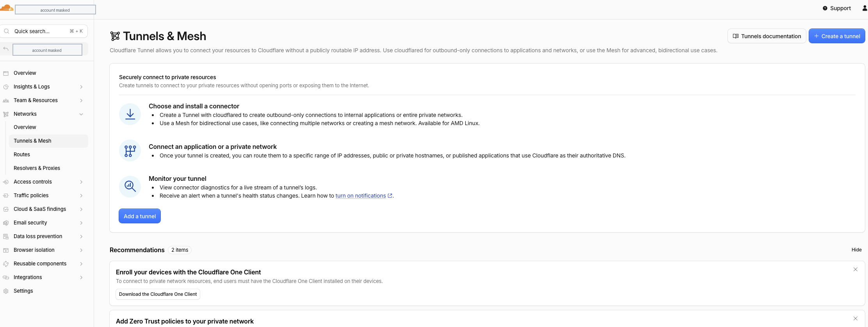This screenshot has height=327, width=868.
Task: Focus the Quick search field
Action: coord(44,31)
